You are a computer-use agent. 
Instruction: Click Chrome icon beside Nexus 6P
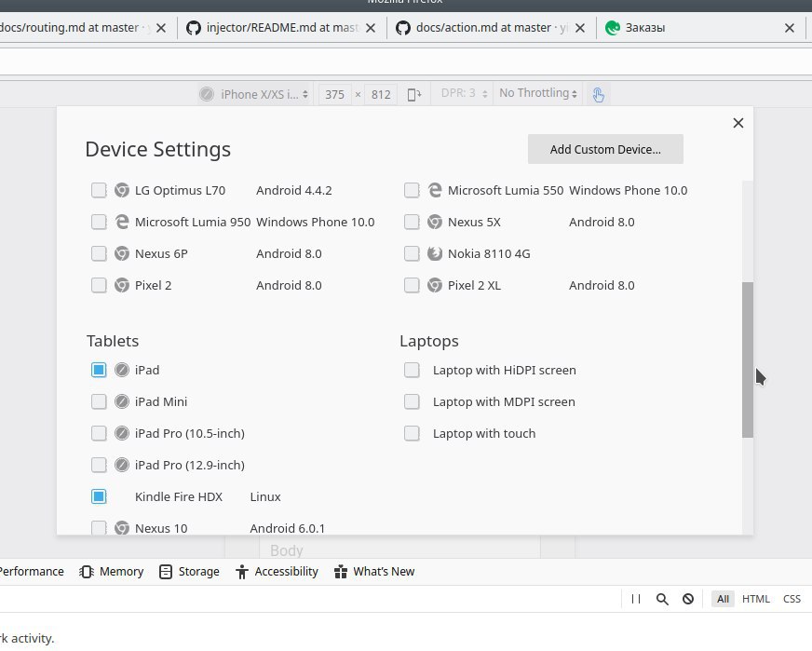(122, 253)
